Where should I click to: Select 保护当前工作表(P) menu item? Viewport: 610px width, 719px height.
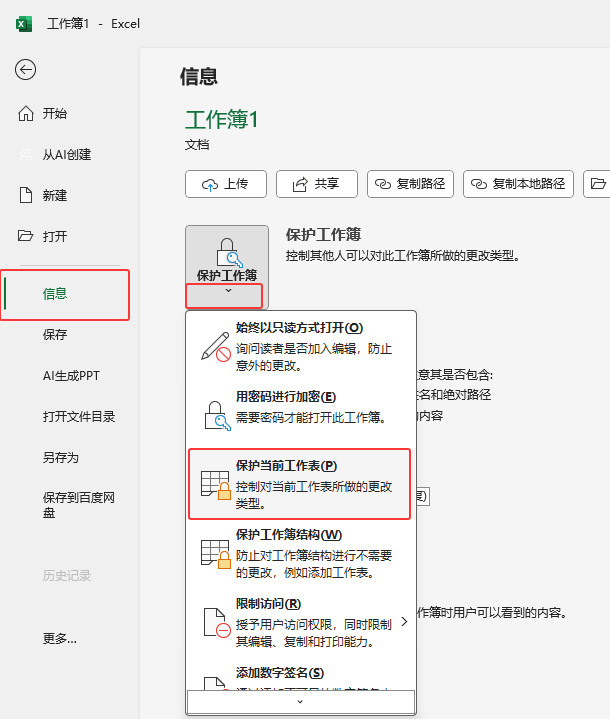[299, 484]
